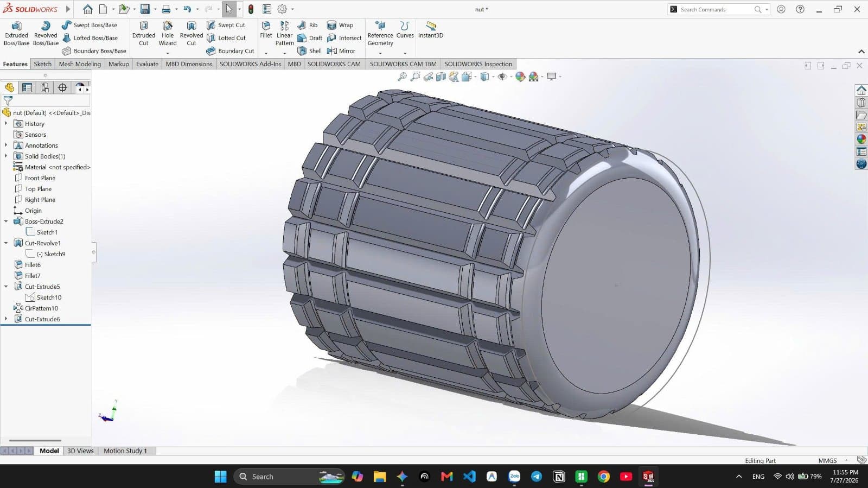Open the Section View tool
The width and height of the screenshot is (868, 488).
[441, 77]
